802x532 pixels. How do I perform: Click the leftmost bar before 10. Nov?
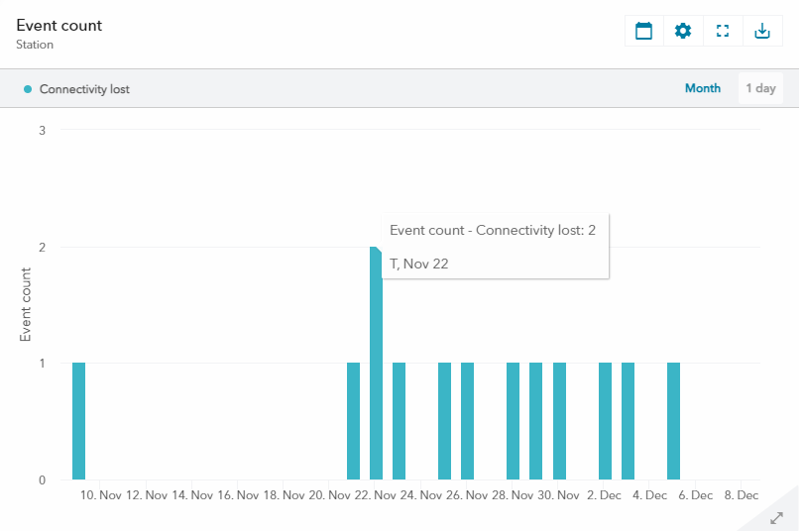pyautogui.click(x=79, y=421)
